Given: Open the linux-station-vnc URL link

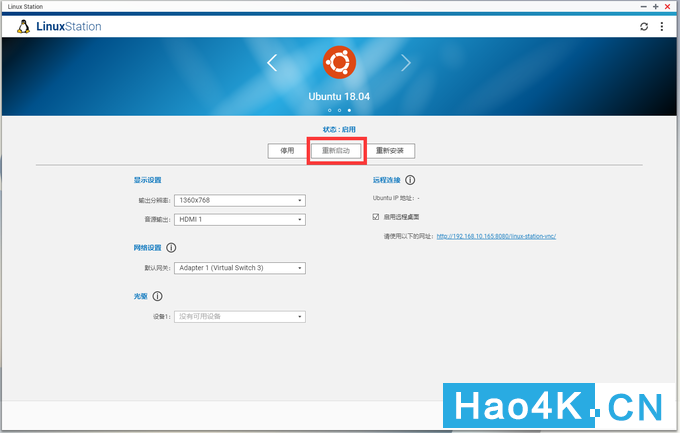Looking at the screenshot, I should click(x=496, y=236).
